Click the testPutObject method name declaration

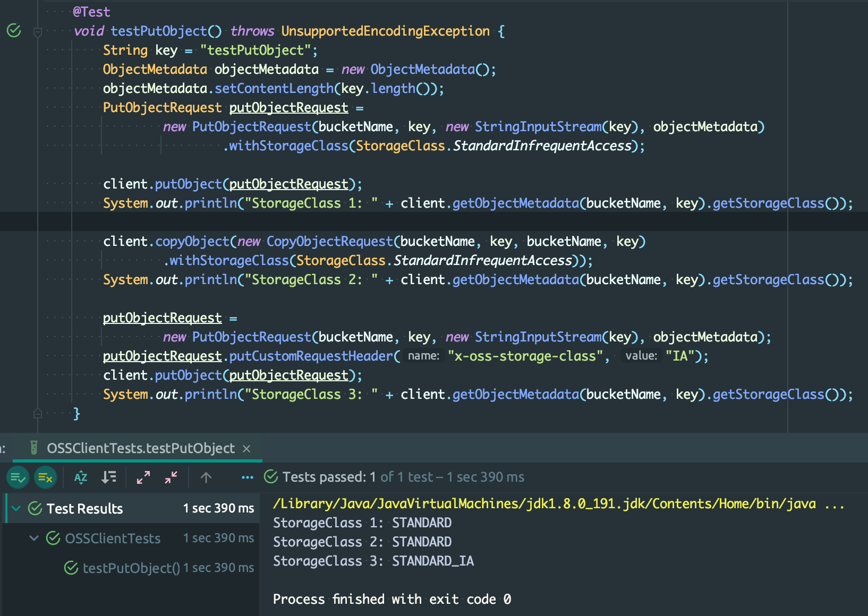click(x=159, y=31)
